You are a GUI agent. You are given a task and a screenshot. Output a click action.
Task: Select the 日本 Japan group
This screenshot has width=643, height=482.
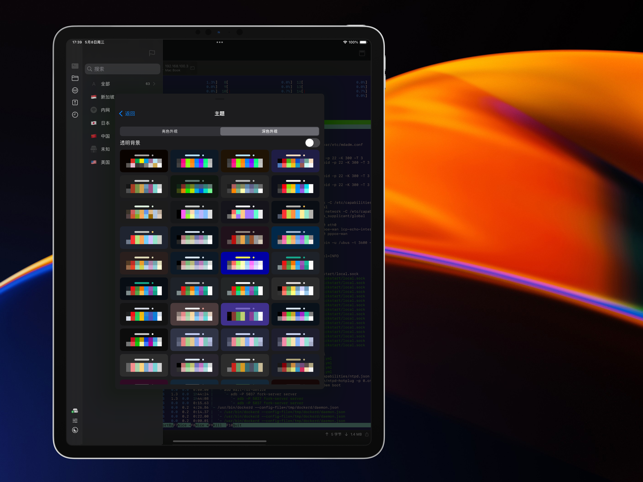coord(105,123)
